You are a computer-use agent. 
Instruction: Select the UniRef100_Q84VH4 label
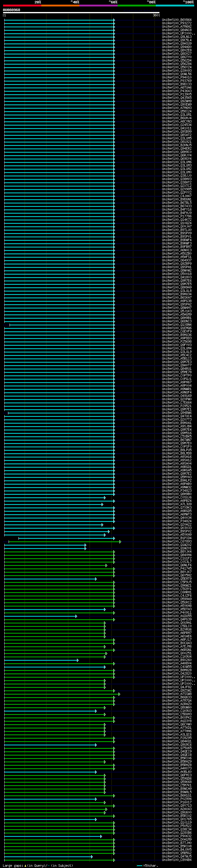coord(177,555)
